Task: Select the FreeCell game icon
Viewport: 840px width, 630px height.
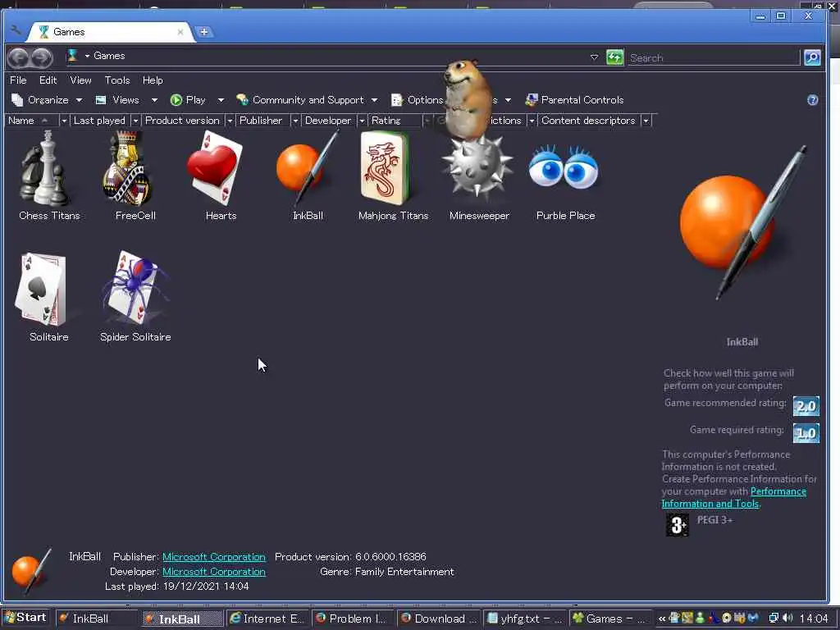Action: coord(129,171)
